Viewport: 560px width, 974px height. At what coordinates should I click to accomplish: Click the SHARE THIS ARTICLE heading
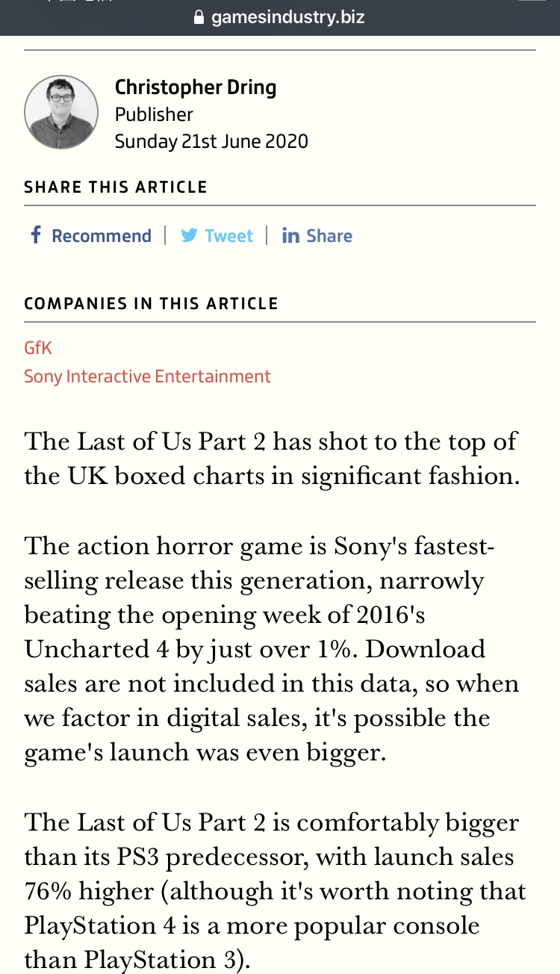pyautogui.click(x=116, y=187)
